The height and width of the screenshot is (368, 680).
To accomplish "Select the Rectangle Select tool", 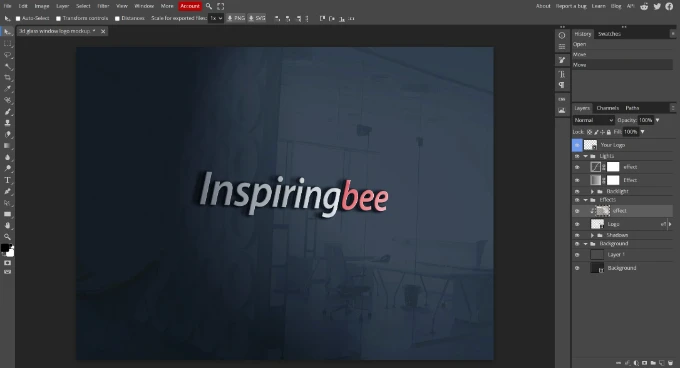I will [7, 44].
